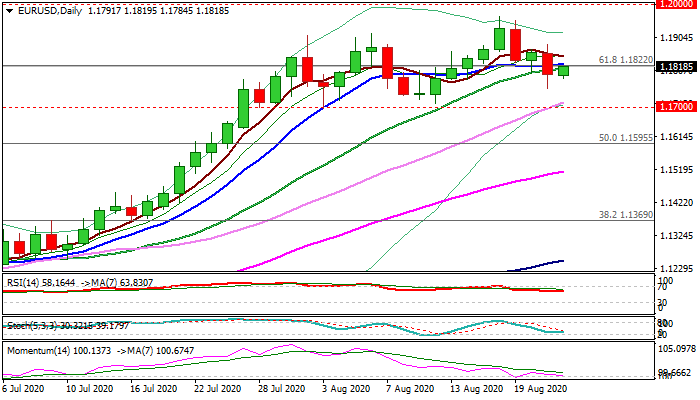This screenshot has height=400, width=700.
Task: Click the 13 Aug 2020 date marker
Action: pyautogui.click(x=475, y=387)
